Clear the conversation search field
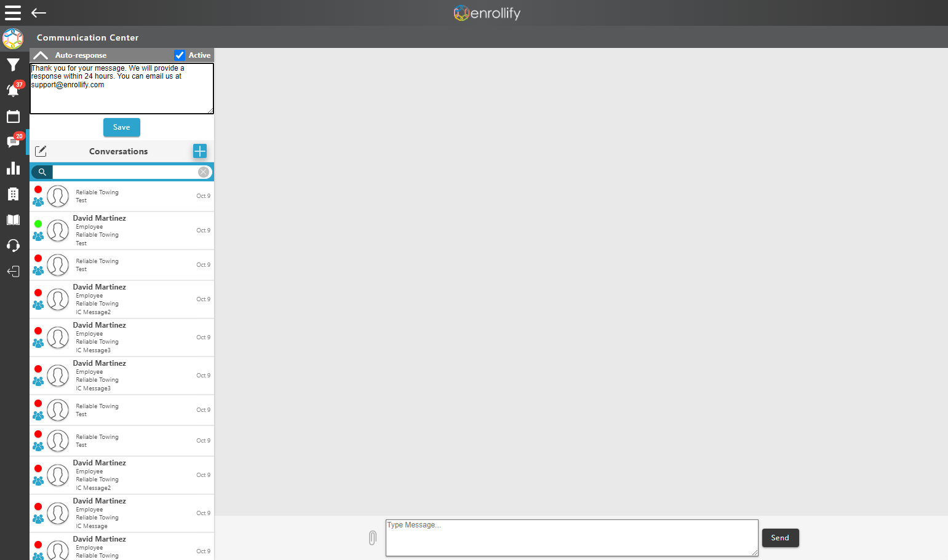This screenshot has height=560, width=948. 204,172
